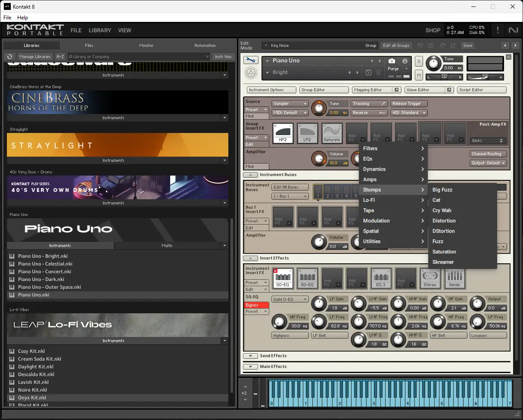Solo the instrument with S button
Viewport: 523px width, 420px height.
pyautogui.click(x=419, y=62)
